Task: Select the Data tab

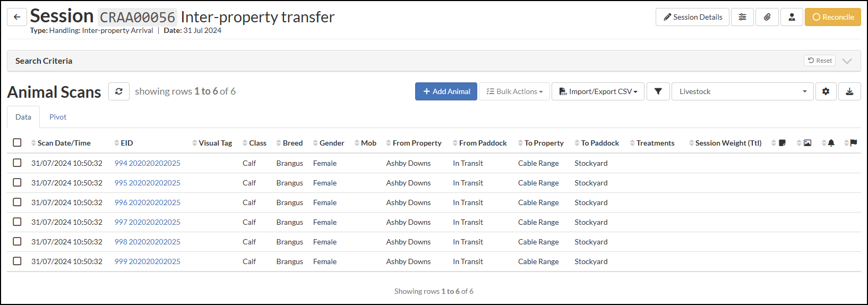Action: (23, 117)
